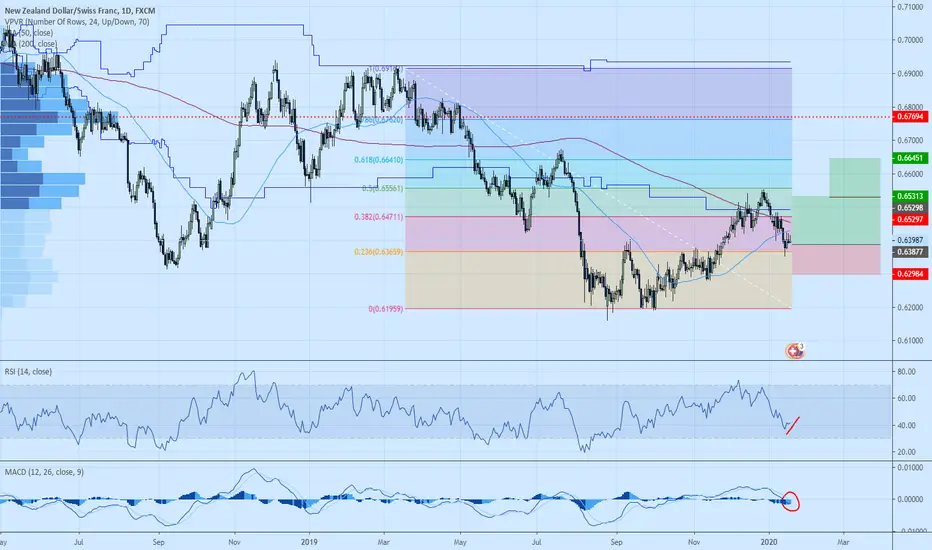Click the 0.61000 price on the price axis
Screen dimensions: 932x550
[910, 341]
